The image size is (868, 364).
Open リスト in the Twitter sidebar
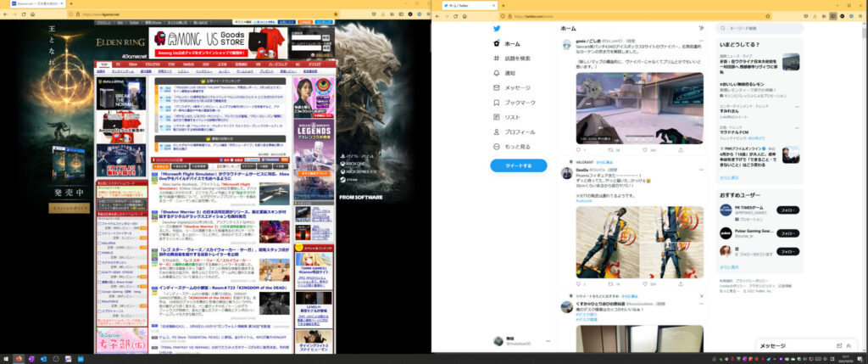pos(507,117)
